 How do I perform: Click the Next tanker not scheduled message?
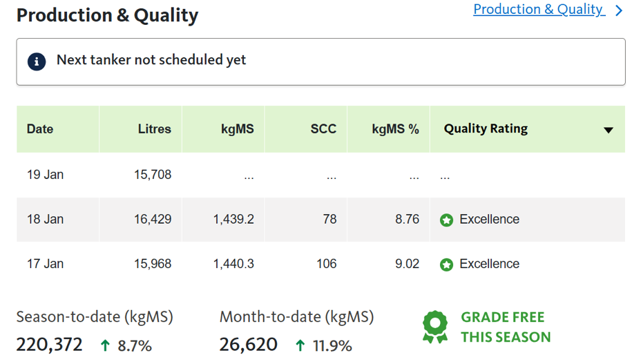pyautogui.click(x=151, y=60)
